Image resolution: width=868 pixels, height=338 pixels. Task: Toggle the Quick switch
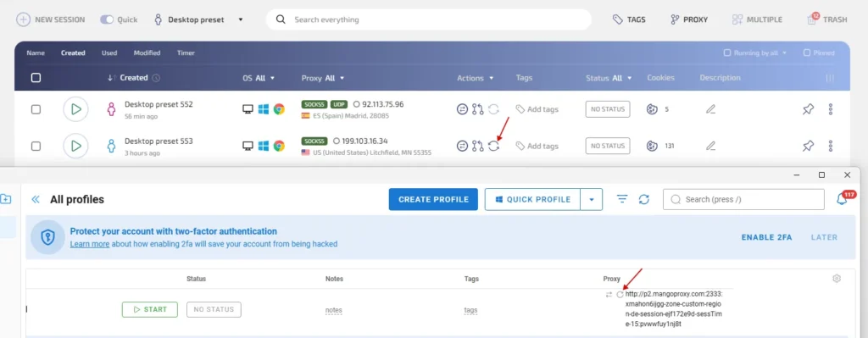pos(107,19)
